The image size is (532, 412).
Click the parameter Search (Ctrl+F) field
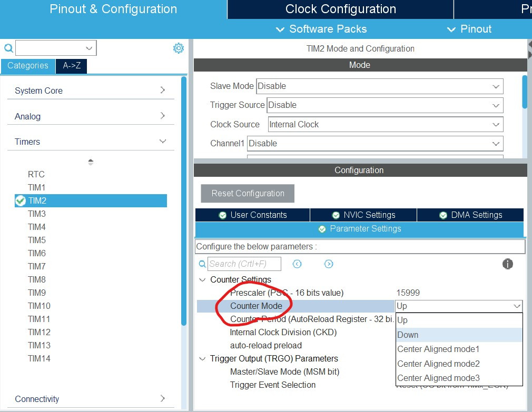[x=244, y=264]
